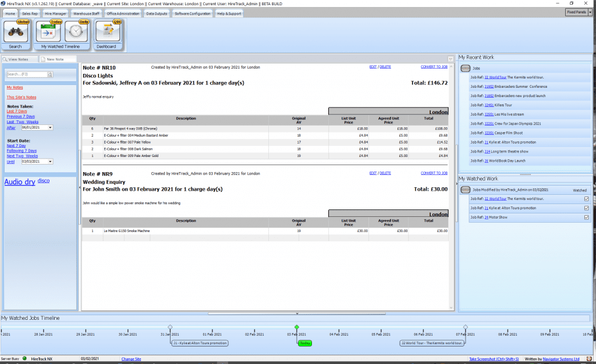Click the magnifier icon in notes search box
The width and height of the screenshot is (596, 364).
[x=50, y=74]
